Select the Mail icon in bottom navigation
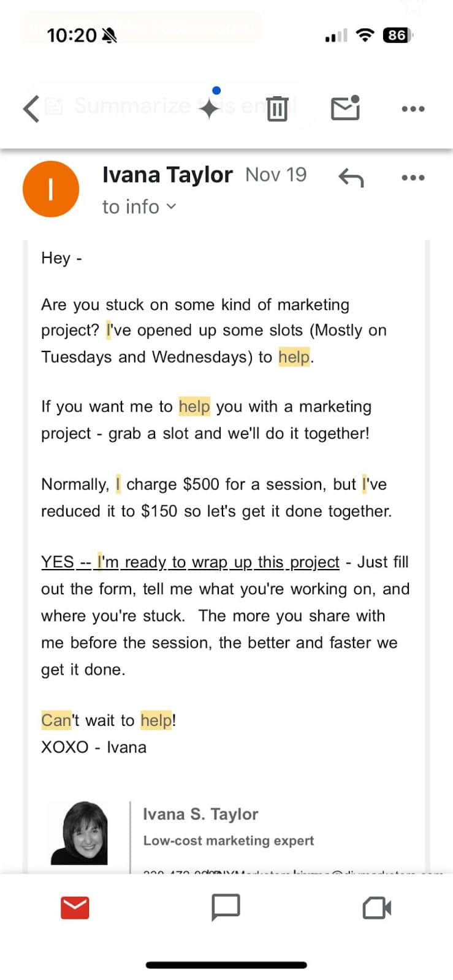This screenshot has height=980, width=453. coord(74,908)
